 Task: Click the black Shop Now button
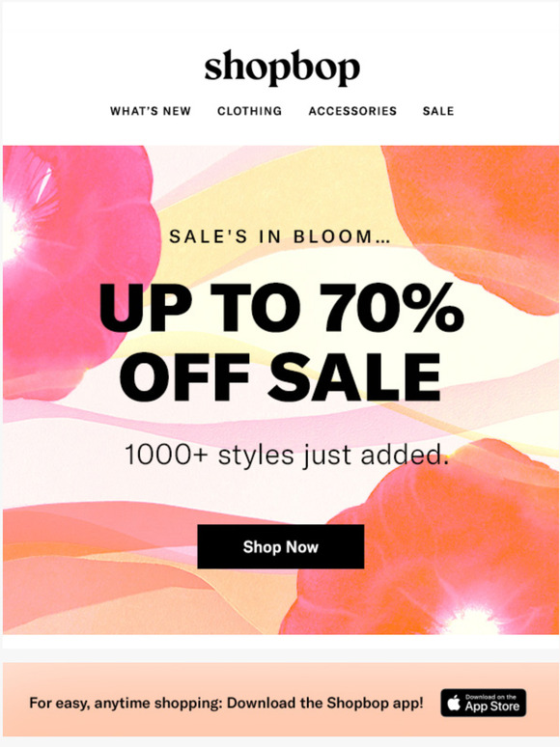(281, 546)
